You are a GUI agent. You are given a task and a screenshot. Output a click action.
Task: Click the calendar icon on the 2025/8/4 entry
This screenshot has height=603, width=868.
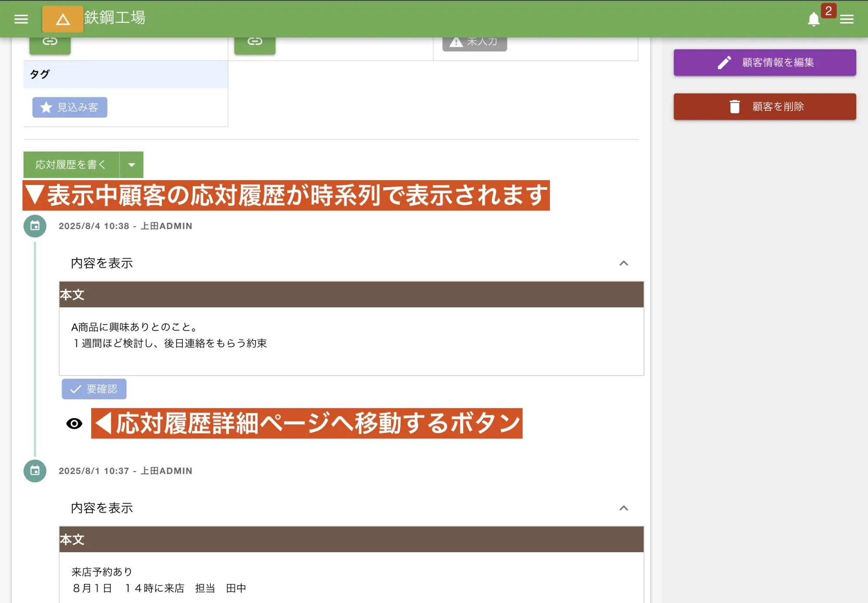point(34,226)
